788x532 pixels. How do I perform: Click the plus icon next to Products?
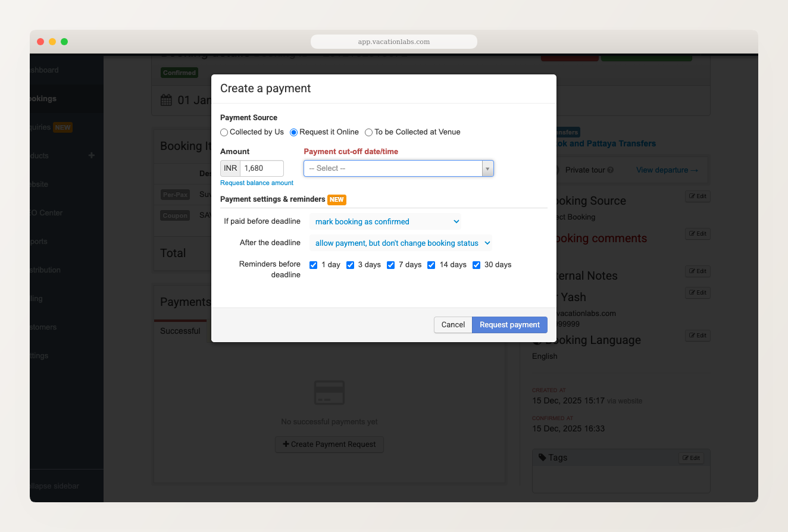(91, 155)
